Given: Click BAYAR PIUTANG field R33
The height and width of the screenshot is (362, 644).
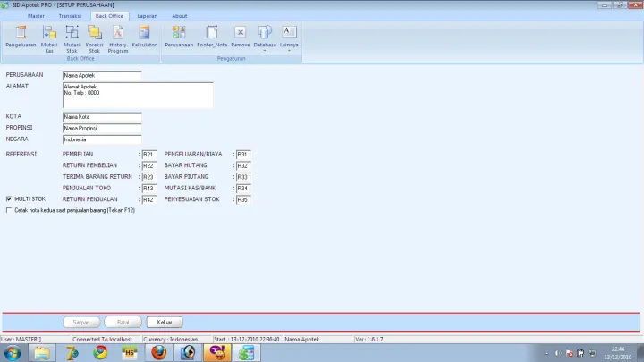Looking at the screenshot, I should click(x=243, y=177).
